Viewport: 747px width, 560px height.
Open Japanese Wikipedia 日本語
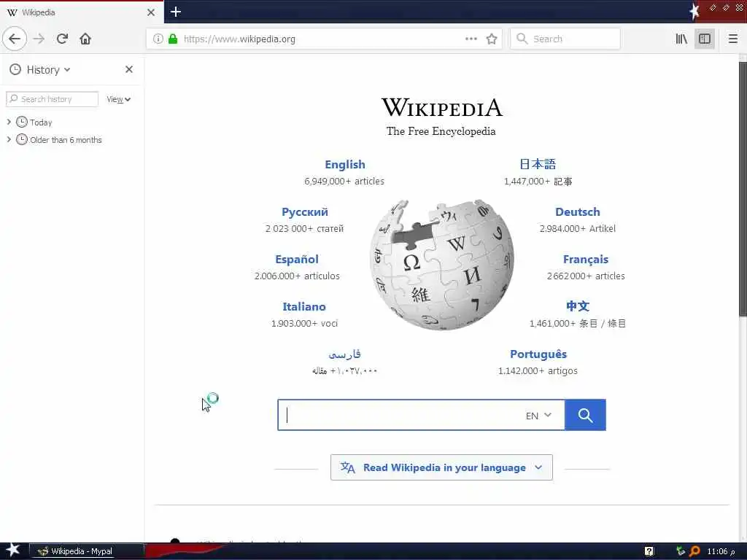(x=538, y=164)
